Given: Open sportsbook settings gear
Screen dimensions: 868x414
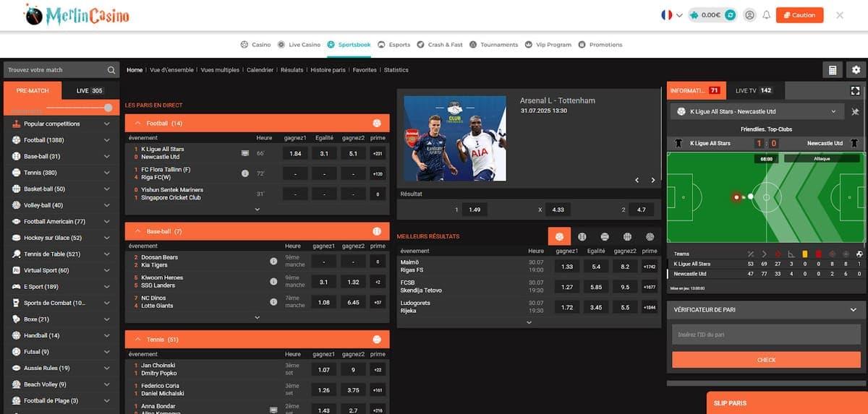Looking at the screenshot, I should click(x=856, y=70).
